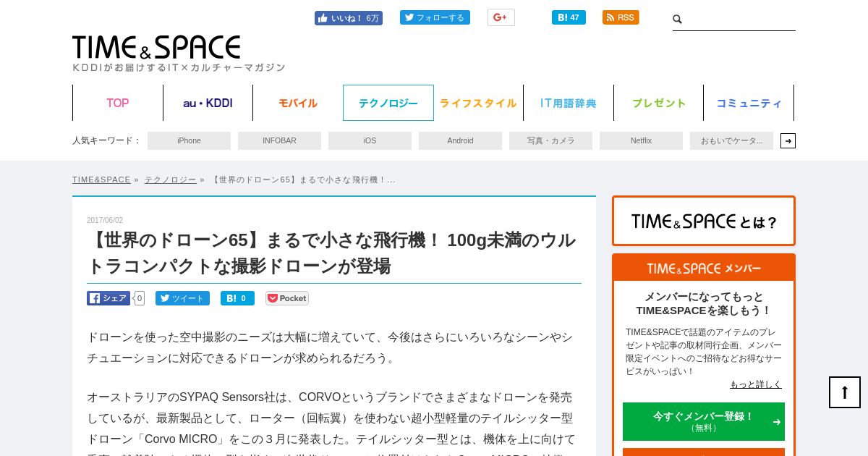Select the iOS keyword tag
Image resolution: width=868 pixels, height=456 pixels.
pos(370,140)
